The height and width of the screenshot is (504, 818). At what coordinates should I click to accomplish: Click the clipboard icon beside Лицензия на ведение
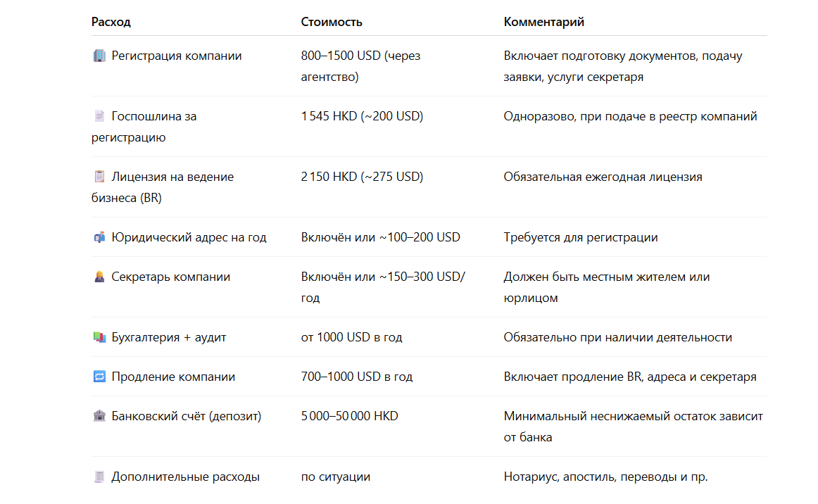99,177
